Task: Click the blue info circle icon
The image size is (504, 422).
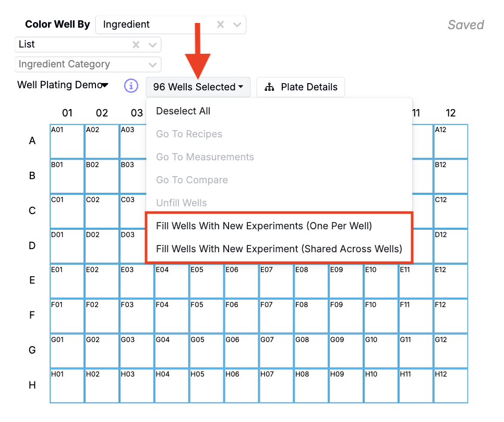Action: coord(131,86)
